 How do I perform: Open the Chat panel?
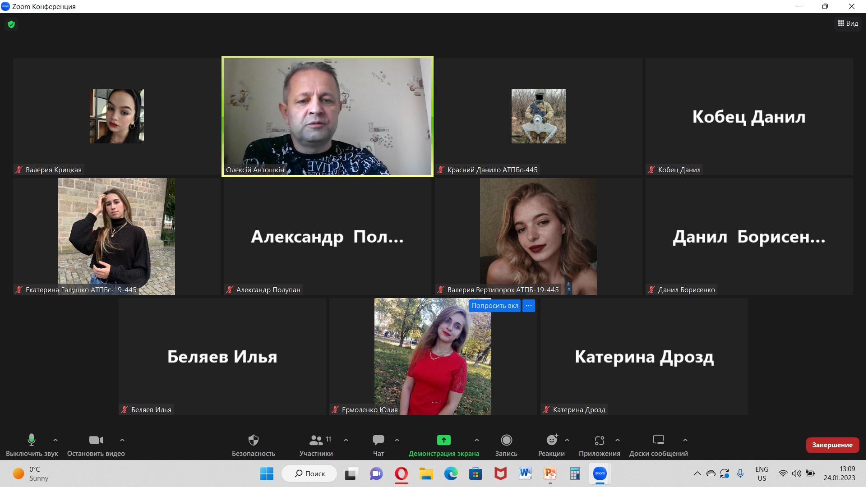(x=378, y=445)
